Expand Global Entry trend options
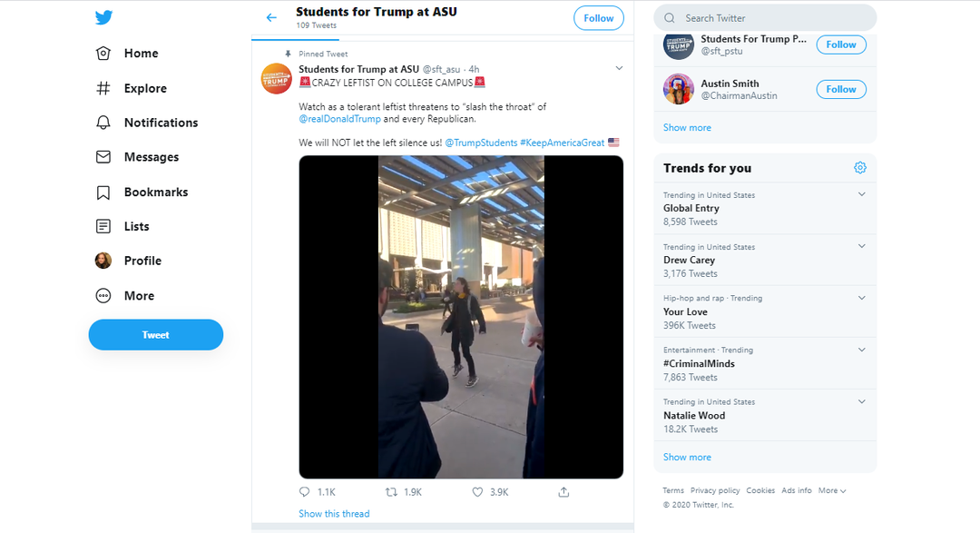 862,194
